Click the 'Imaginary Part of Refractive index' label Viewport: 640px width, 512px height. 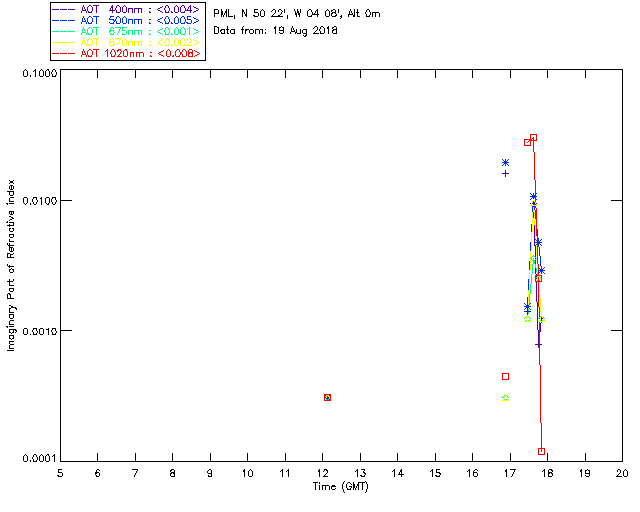click(11, 265)
